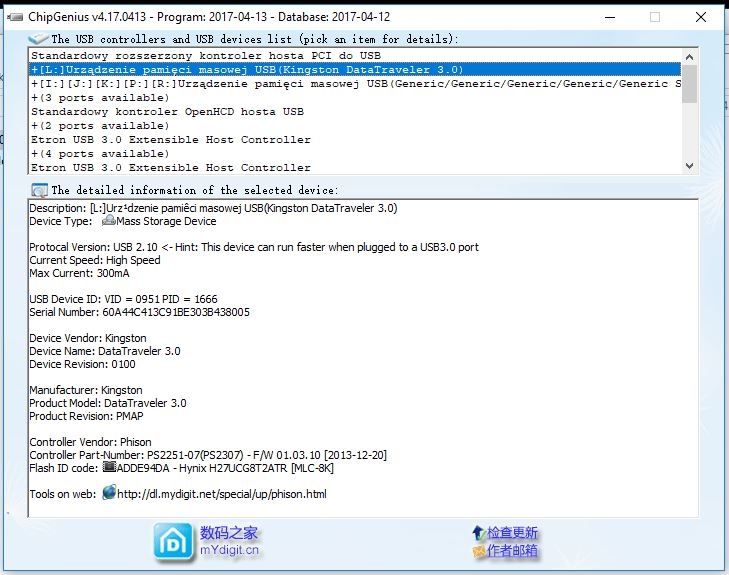The width and height of the screenshot is (729, 575).
Task: Click the update arrow icon beside 检查更新
Action: point(479,533)
